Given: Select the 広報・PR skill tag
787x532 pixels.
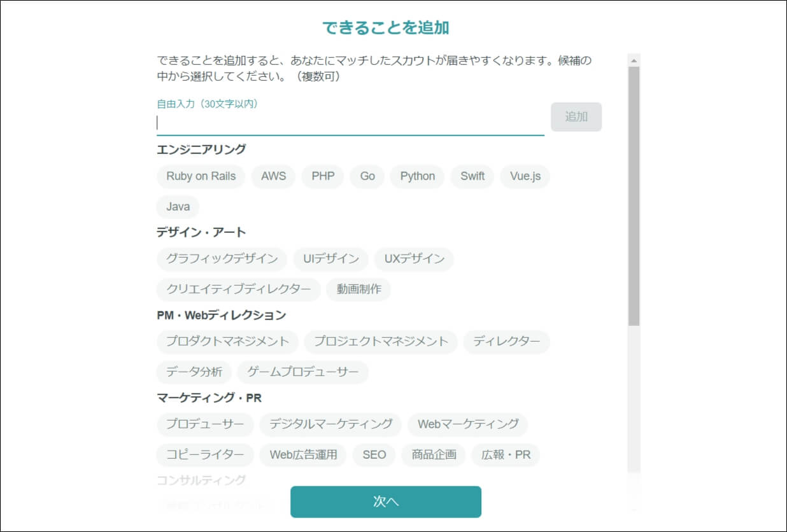Looking at the screenshot, I should click(x=506, y=454).
